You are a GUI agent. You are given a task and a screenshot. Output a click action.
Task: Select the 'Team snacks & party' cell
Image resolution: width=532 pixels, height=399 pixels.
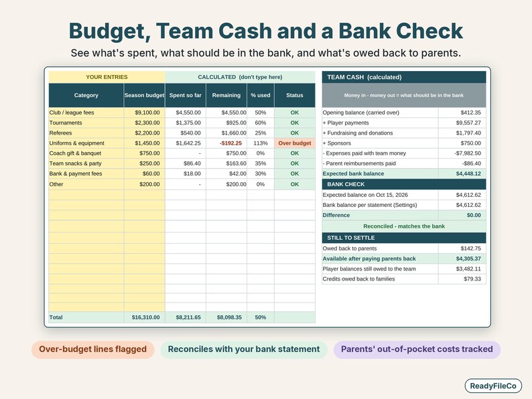(x=86, y=163)
